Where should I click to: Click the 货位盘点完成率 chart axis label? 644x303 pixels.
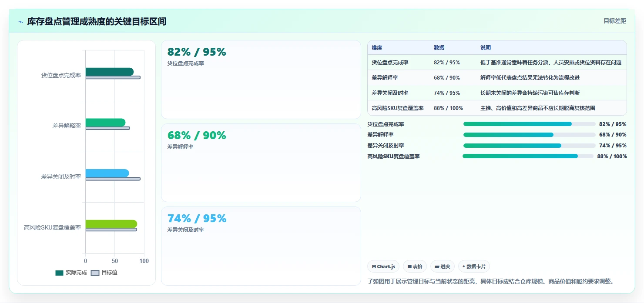coord(61,76)
